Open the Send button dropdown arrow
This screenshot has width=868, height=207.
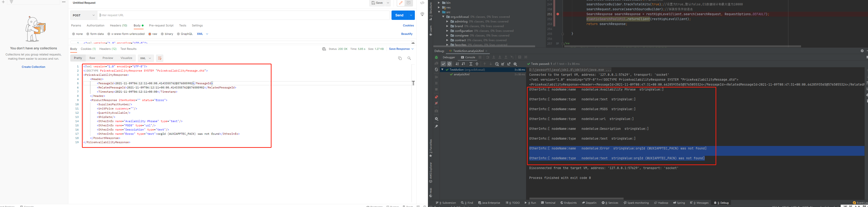[x=411, y=15]
